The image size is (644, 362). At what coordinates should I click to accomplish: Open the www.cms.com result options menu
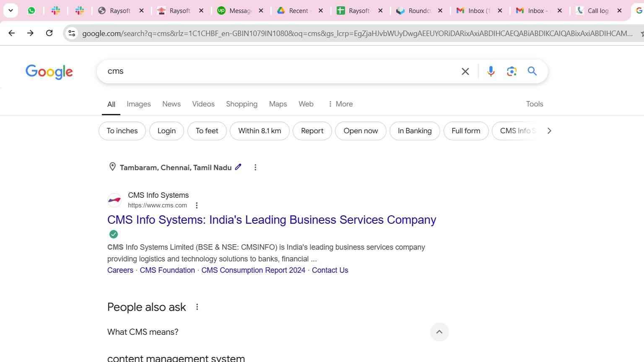(x=197, y=205)
